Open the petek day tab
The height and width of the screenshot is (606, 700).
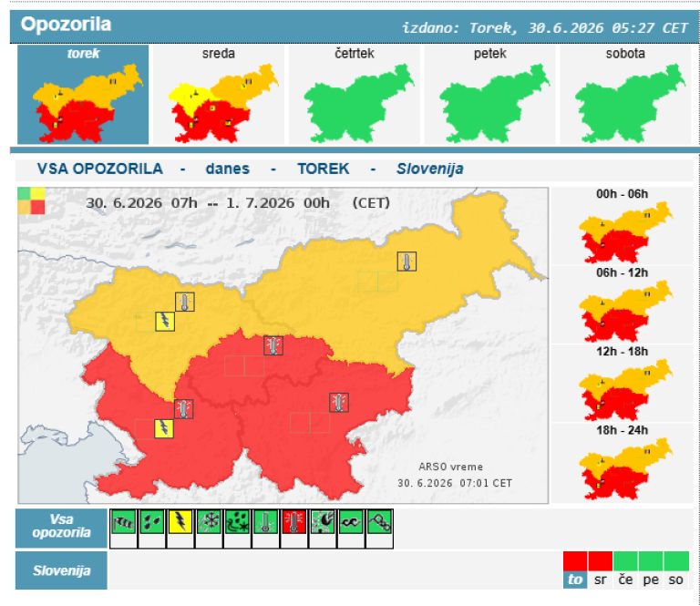[489, 94]
